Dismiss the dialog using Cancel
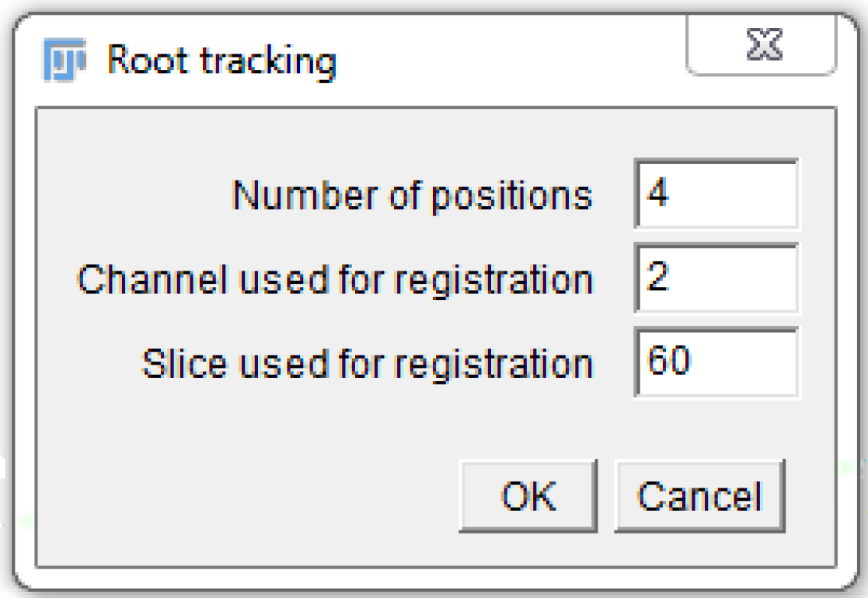The height and width of the screenshot is (598, 868). [699, 495]
